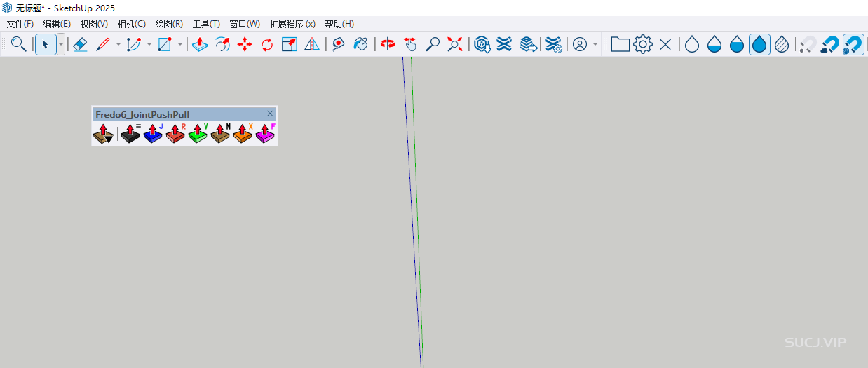Screen dimensions: 868x368
Task: Select the black '=' JointPushPull repeat tool
Action: pyautogui.click(x=130, y=133)
